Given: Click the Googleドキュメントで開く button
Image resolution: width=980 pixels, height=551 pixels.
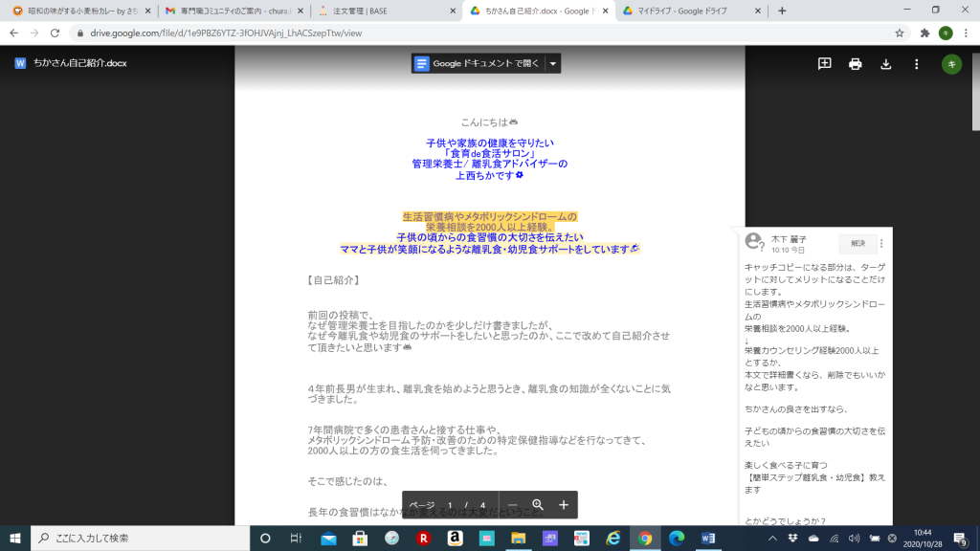Looking at the screenshot, I should 479,63.
